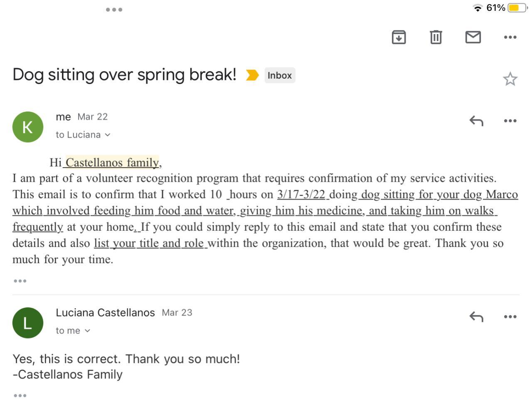Click the Inbox label tag
Screen dimensions: 532x415
[280, 75]
